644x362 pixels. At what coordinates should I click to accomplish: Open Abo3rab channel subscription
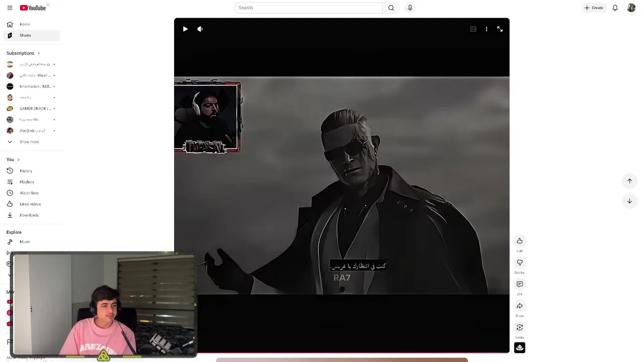coord(32,131)
